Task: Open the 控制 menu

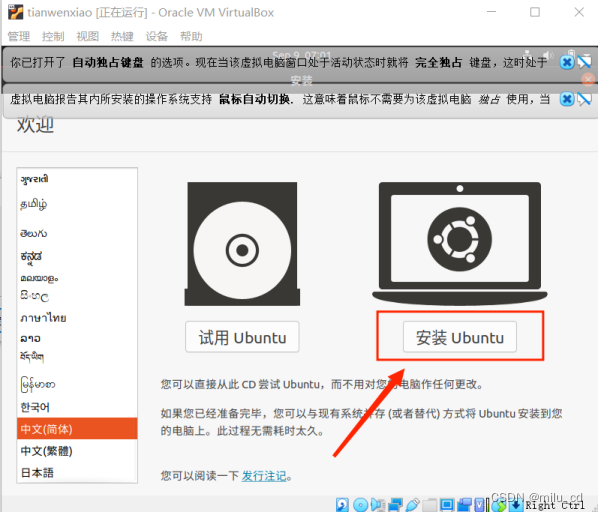Action: point(53,37)
